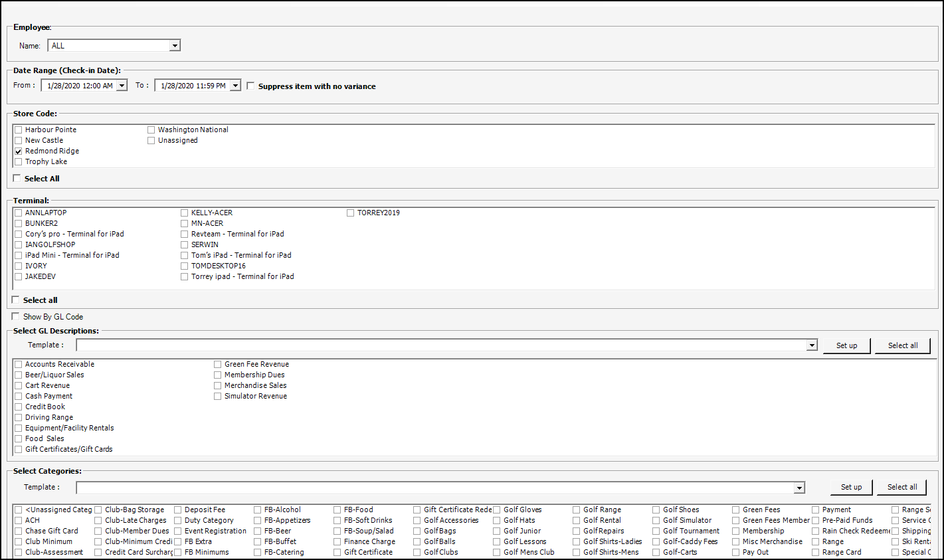Tick the Membership Dues checkbox
Viewport: 944px width, 560px height.
[218, 375]
